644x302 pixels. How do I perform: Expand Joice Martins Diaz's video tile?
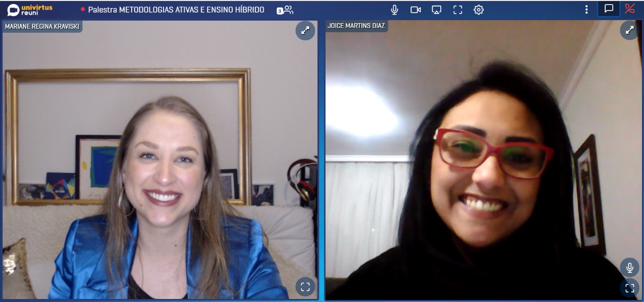click(x=629, y=31)
